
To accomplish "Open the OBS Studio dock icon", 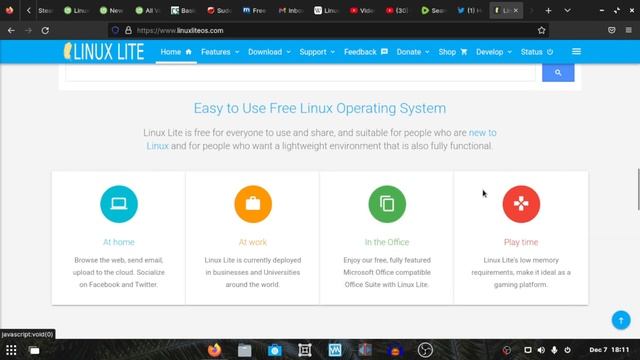I will [425, 350].
